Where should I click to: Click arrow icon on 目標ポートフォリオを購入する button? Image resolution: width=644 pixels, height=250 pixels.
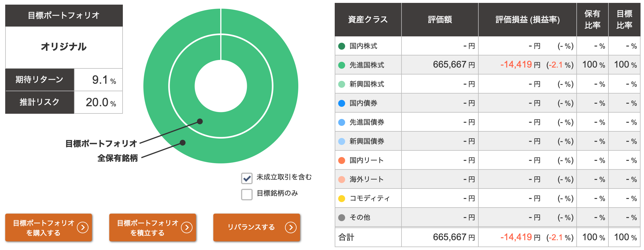[x=83, y=227]
